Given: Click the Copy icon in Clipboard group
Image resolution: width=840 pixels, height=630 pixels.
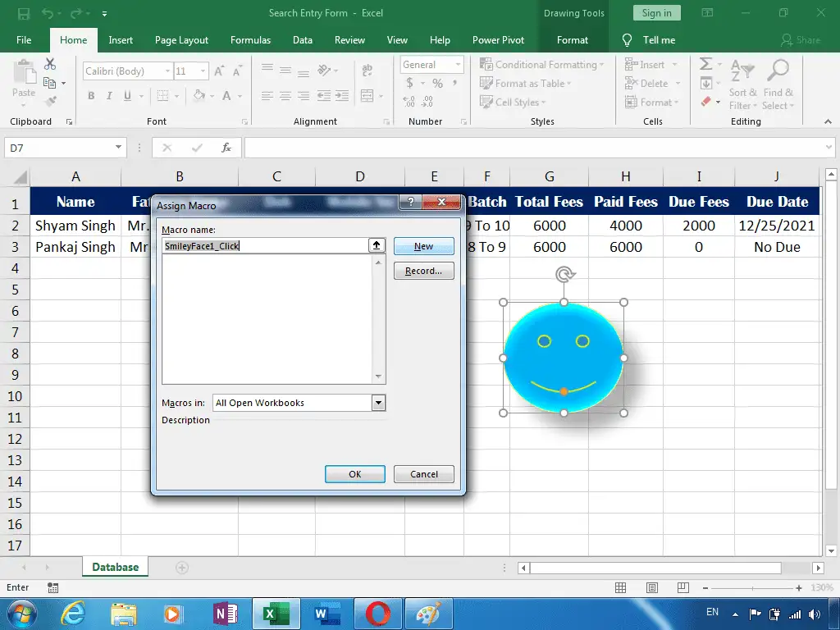Looking at the screenshot, I should point(50,83).
